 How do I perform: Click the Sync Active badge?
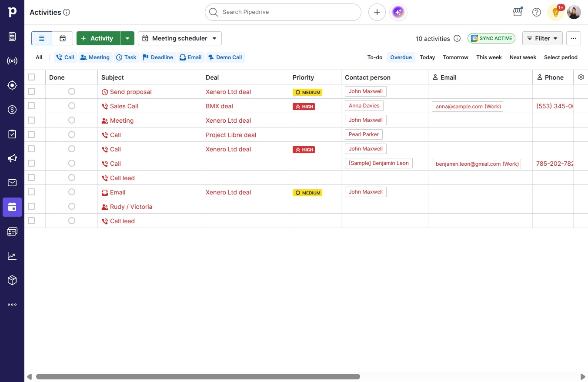coord(491,38)
